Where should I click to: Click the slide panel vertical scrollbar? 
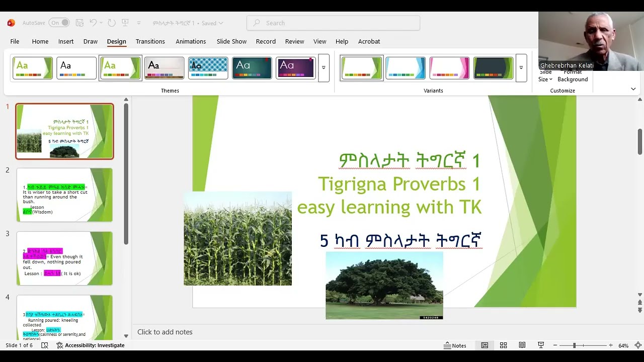click(126, 173)
